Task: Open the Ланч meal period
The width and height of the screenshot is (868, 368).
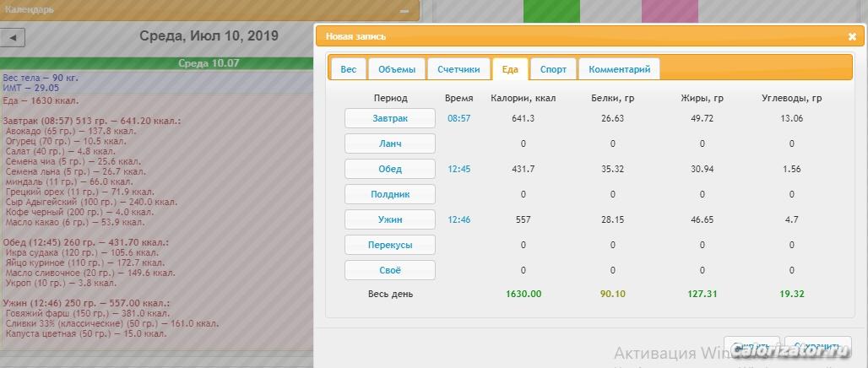Action: pyautogui.click(x=390, y=143)
